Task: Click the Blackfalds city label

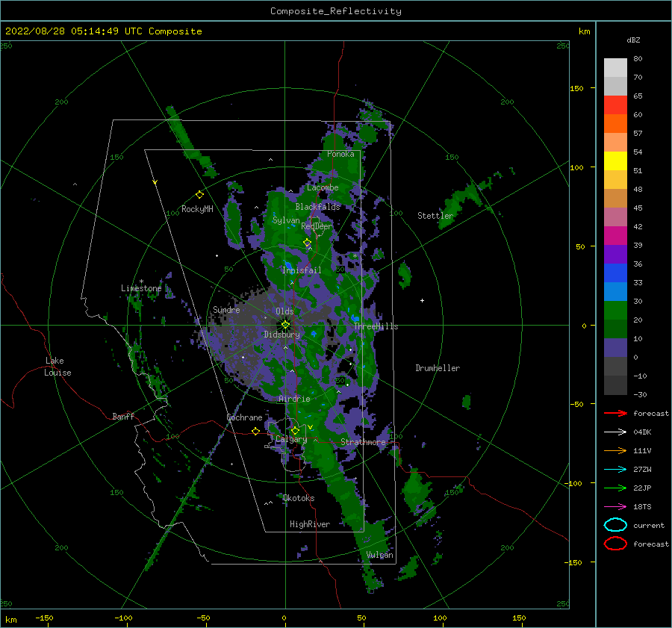Action: pyautogui.click(x=317, y=207)
